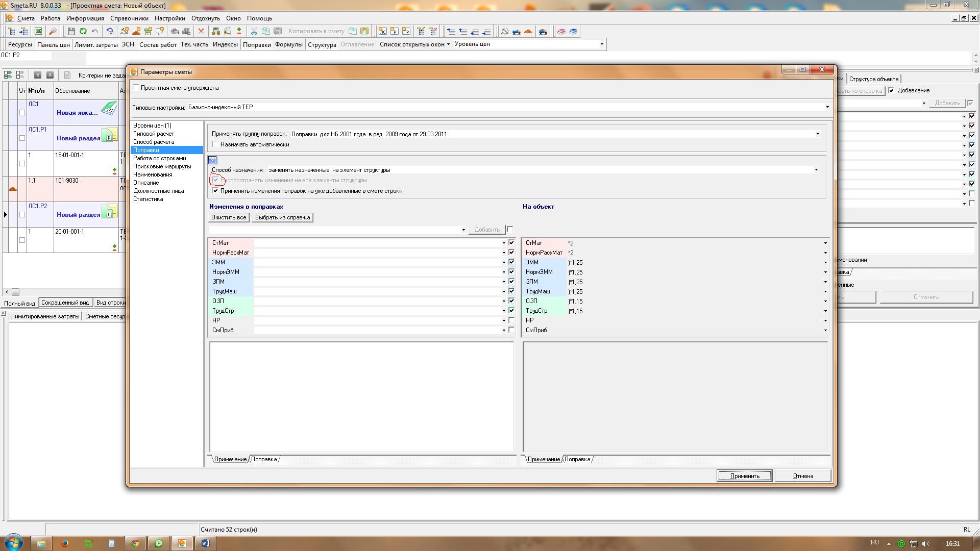
Task: Open Типовые настройки dropdown
Action: [827, 107]
